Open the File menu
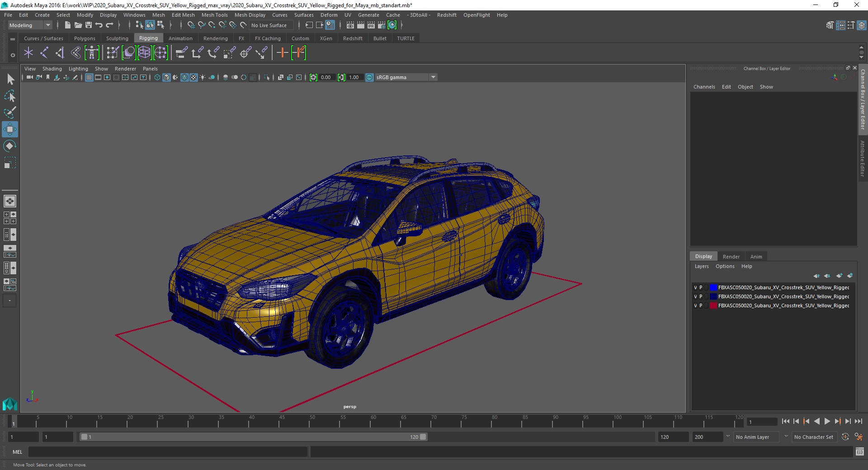Image resolution: width=868 pixels, height=470 pixels. 8,15
